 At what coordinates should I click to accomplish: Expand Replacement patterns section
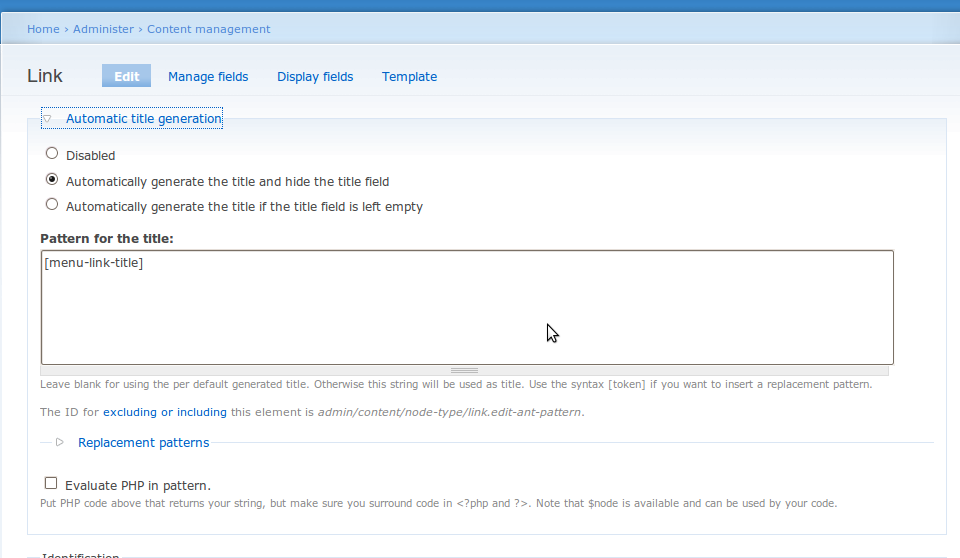(x=143, y=443)
